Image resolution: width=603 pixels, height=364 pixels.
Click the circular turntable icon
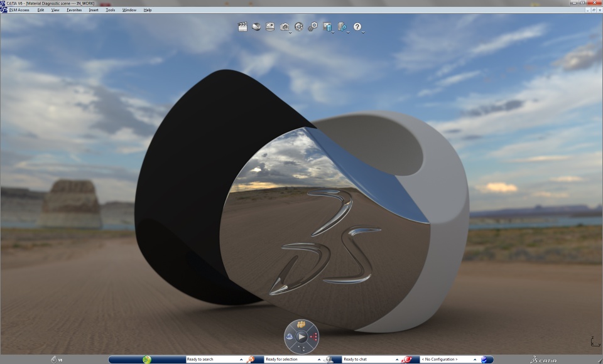tap(298, 26)
